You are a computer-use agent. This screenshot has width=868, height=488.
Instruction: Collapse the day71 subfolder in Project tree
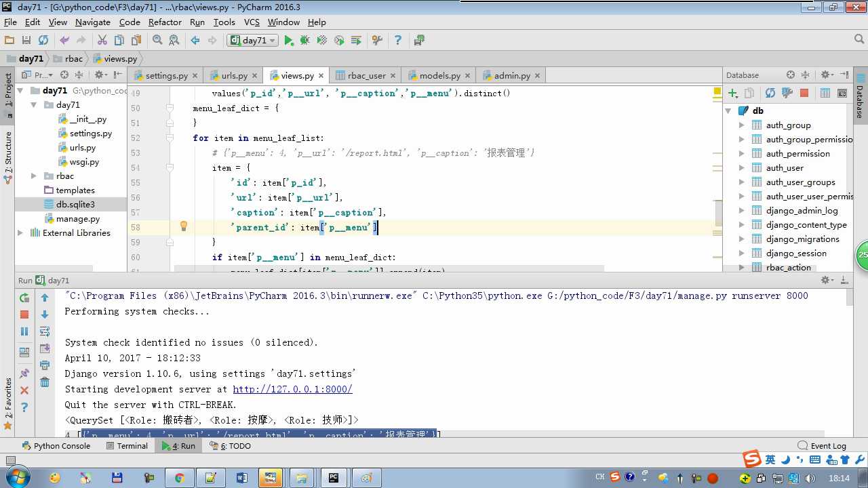point(33,105)
